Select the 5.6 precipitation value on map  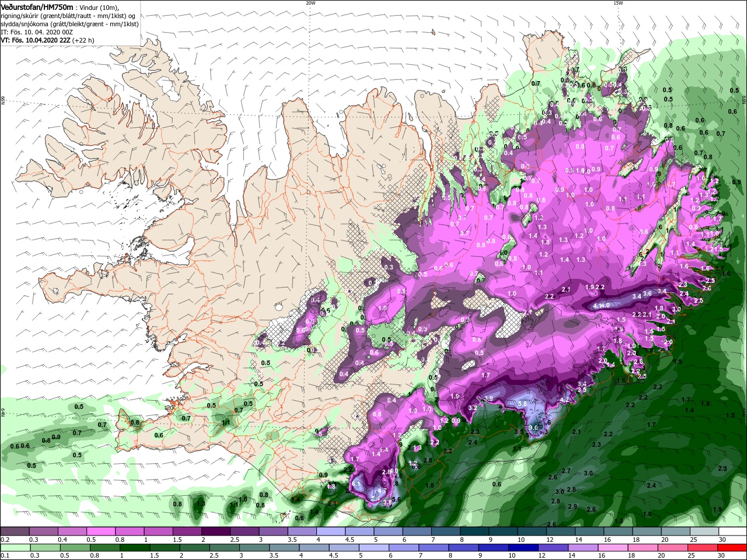(396, 499)
